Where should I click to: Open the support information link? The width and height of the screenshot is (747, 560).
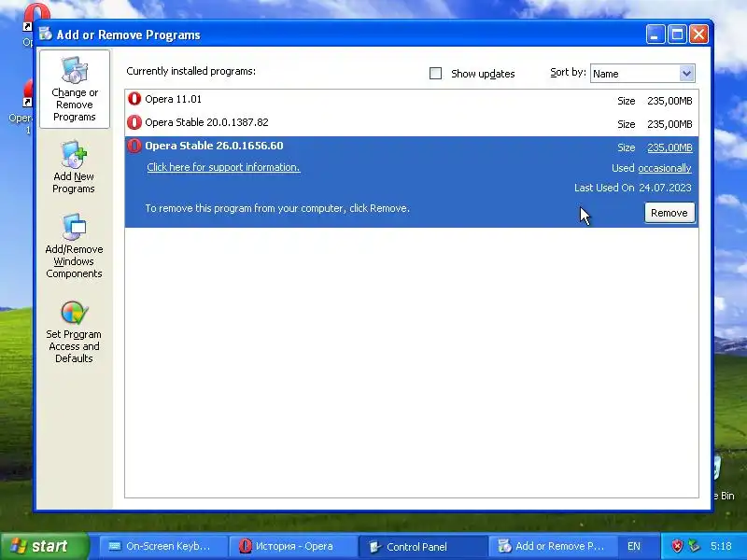tap(223, 167)
